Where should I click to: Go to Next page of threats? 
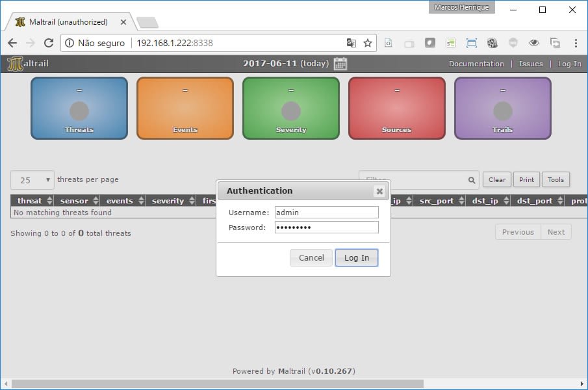[x=556, y=232]
